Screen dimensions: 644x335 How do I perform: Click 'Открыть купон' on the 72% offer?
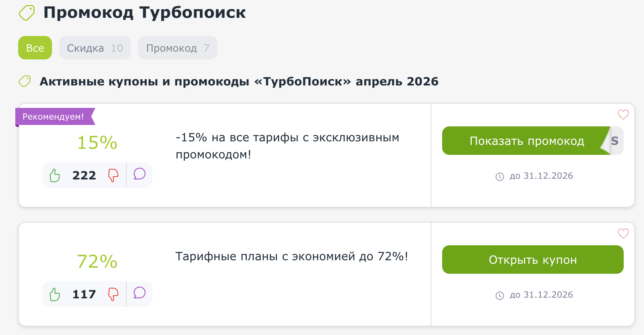(x=533, y=260)
